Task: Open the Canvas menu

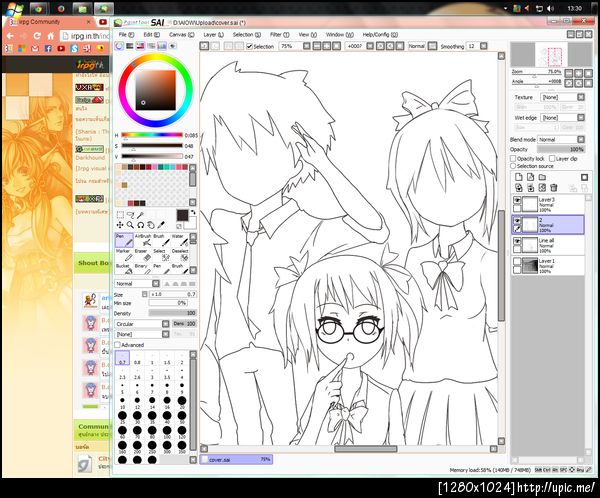Action: (x=181, y=34)
